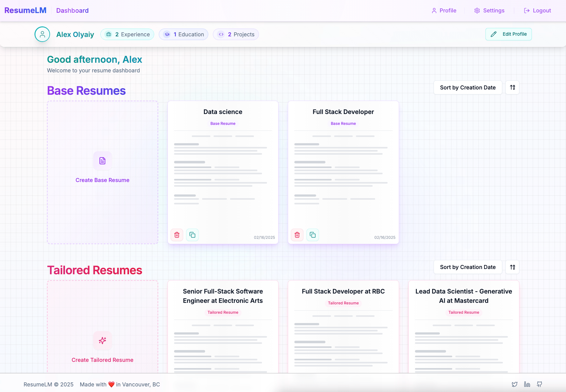Select the Profile person icon
Image resolution: width=566 pixels, height=392 pixels.
coord(434,10)
